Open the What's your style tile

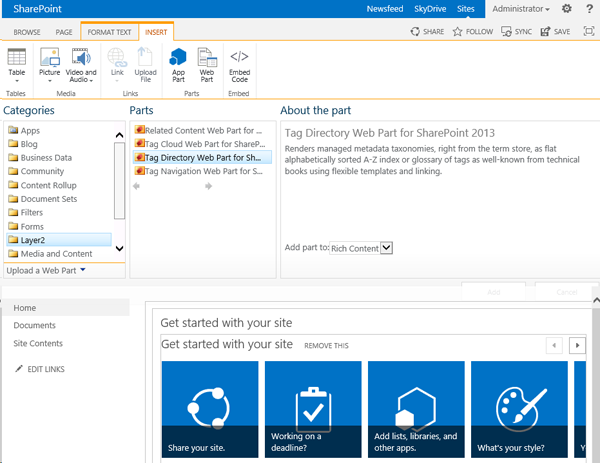519,409
